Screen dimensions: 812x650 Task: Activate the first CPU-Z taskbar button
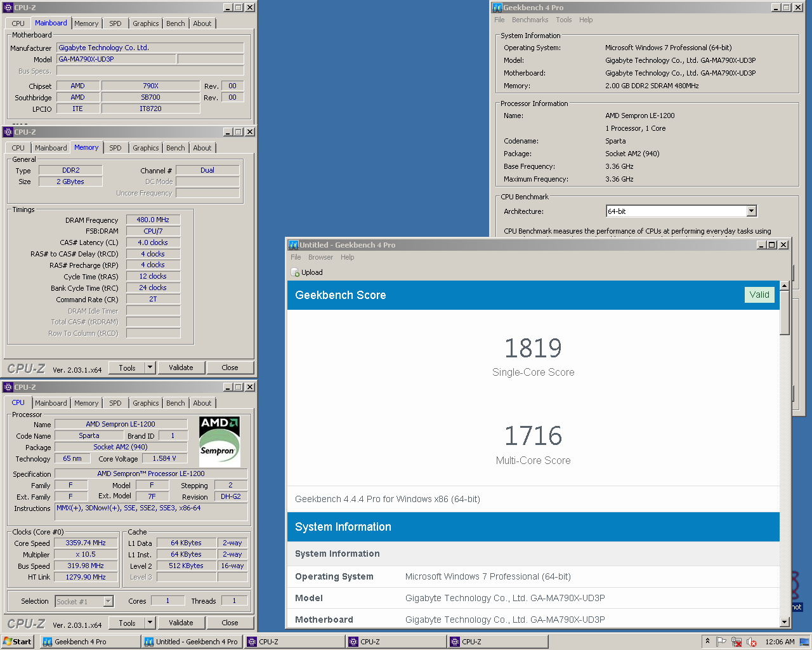tap(294, 642)
